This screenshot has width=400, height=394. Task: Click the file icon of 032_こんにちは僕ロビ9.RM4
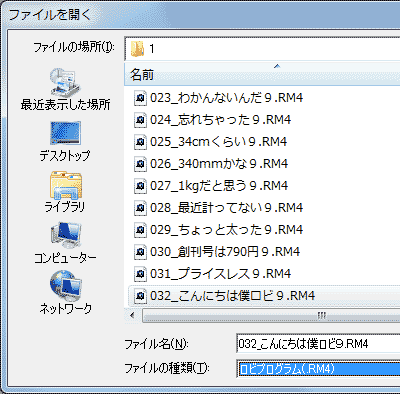tap(140, 296)
